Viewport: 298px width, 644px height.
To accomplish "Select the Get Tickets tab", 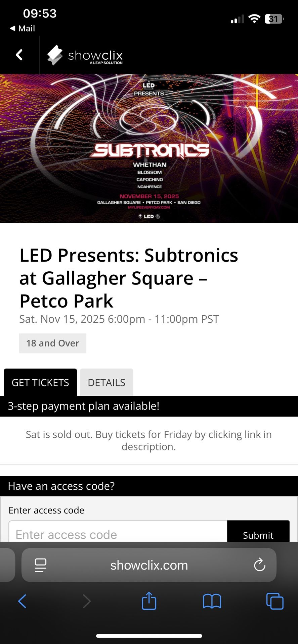I will point(40,382).
